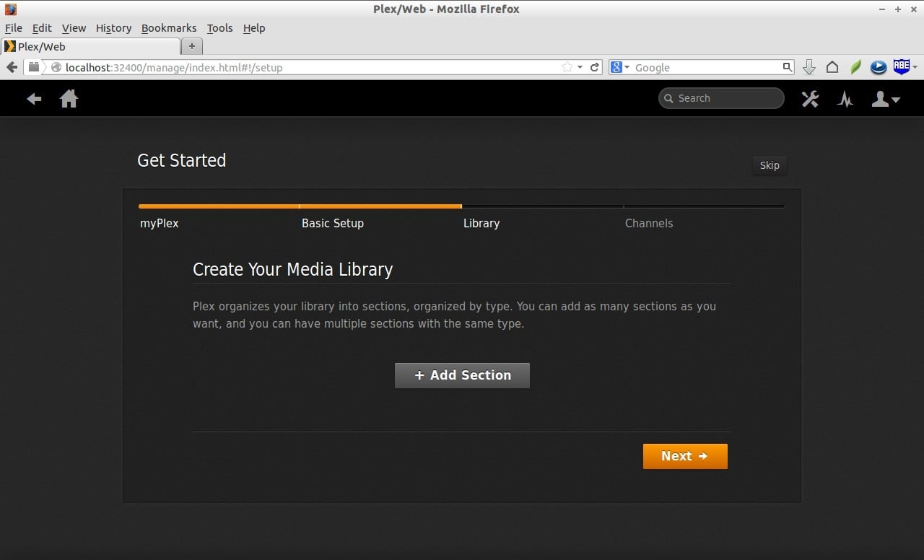Image resolution: width=924 pixels, height=560 pixels.
Task: Select the Channels setup step
Action: [649, 223]
